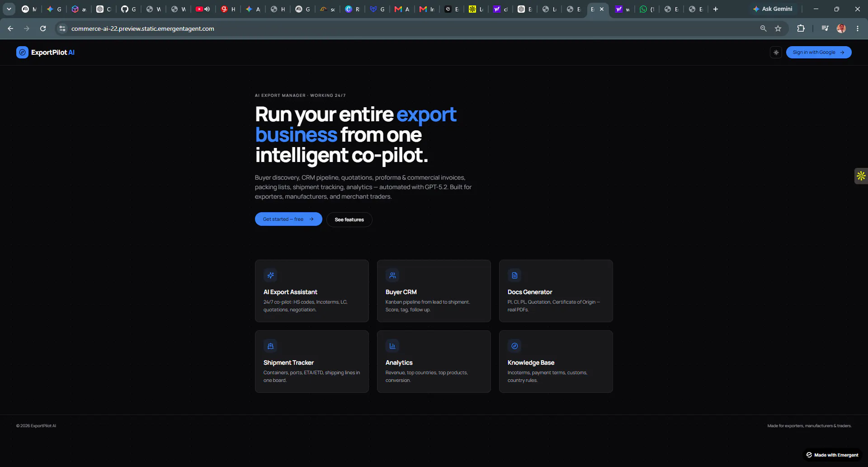
Task: Click the Analytics bar chart icon
Action: [x=392, y=346]
